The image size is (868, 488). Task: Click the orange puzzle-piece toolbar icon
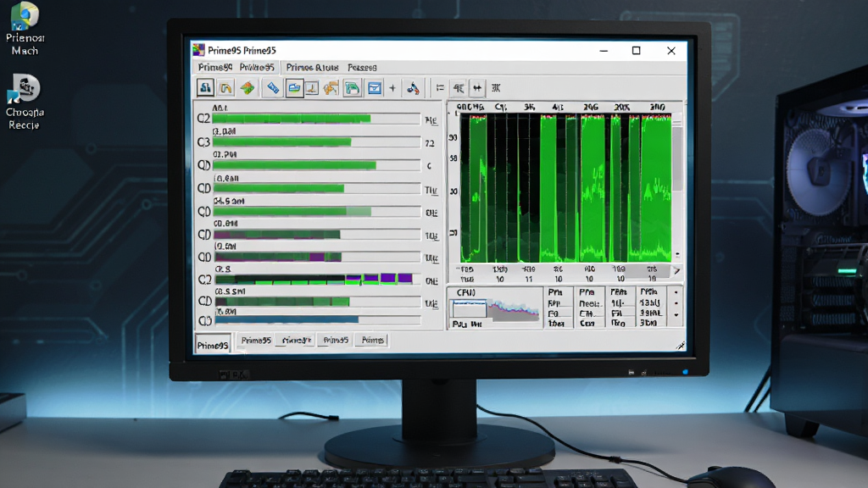[331, 88]
